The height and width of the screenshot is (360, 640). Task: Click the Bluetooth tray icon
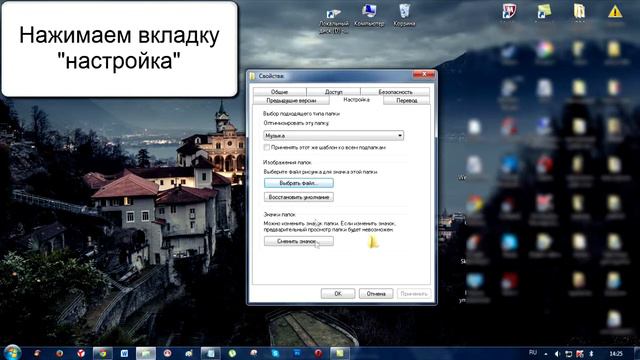tap(591, 353)
